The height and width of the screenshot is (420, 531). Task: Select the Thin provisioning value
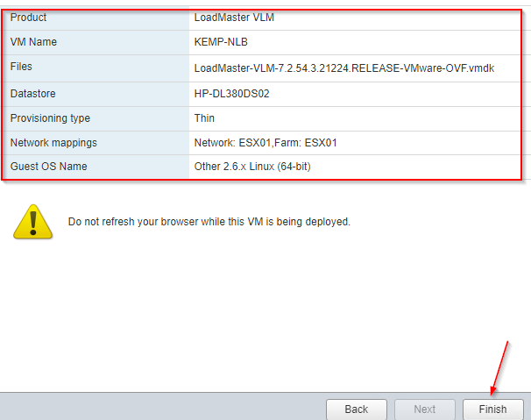pos(204,118)
